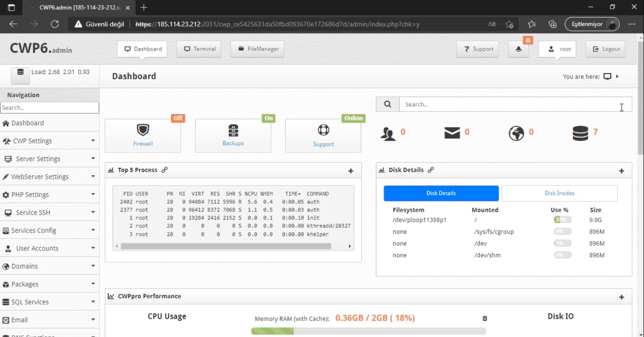Screen dimensions: 644x337
Task: Click the browser address bar URL
Action: [x=277, y=24]
